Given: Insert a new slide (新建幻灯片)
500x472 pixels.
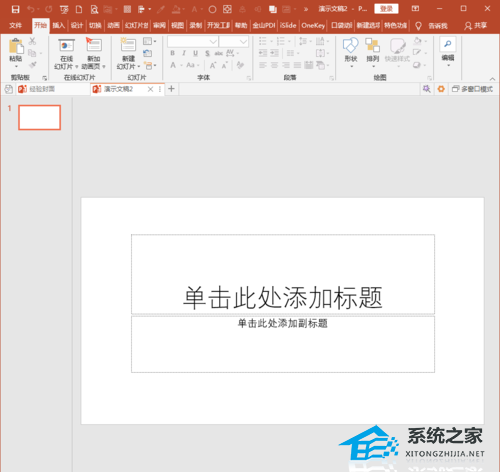Looking at the screenshot, I should point(128,54).
